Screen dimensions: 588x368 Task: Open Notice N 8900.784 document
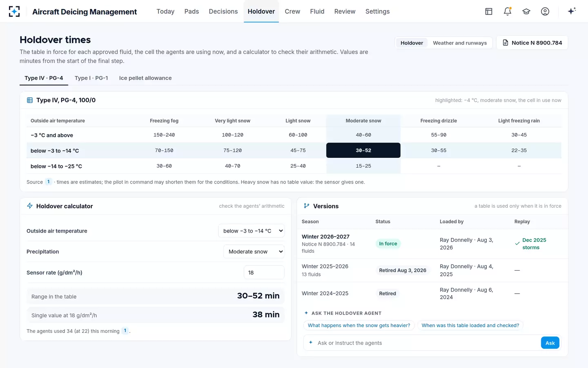pos(532,43)
